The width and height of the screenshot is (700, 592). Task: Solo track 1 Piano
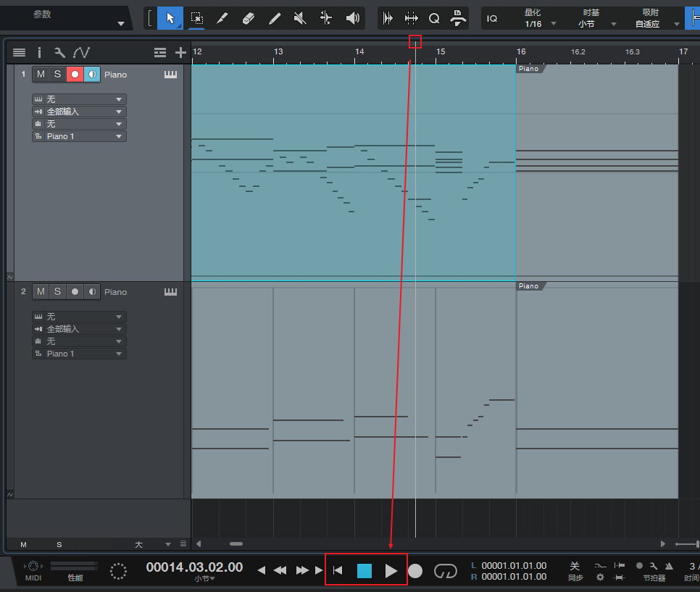point(57,74)
